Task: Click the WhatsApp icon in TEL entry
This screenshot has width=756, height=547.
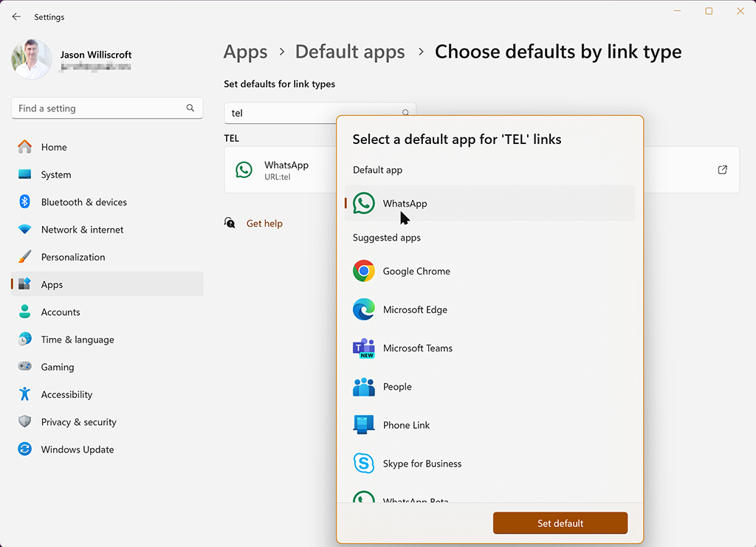Action: pyautogui.click(x=244, y=170)
